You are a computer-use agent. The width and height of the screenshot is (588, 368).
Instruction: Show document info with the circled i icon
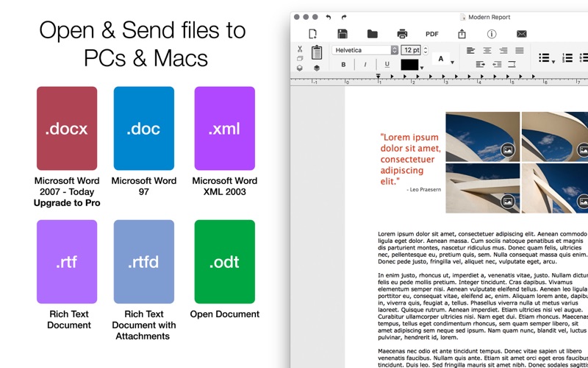point(492,34)
